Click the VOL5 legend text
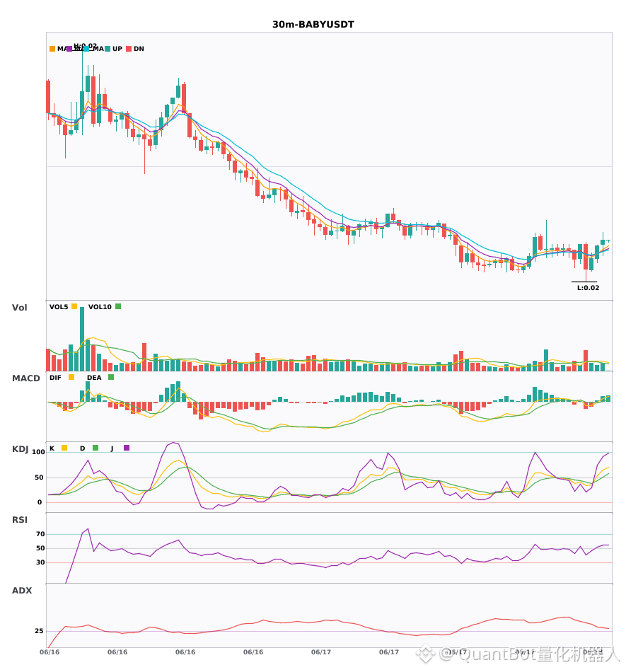The image size is (626, 672). click(x=59, y=307)
